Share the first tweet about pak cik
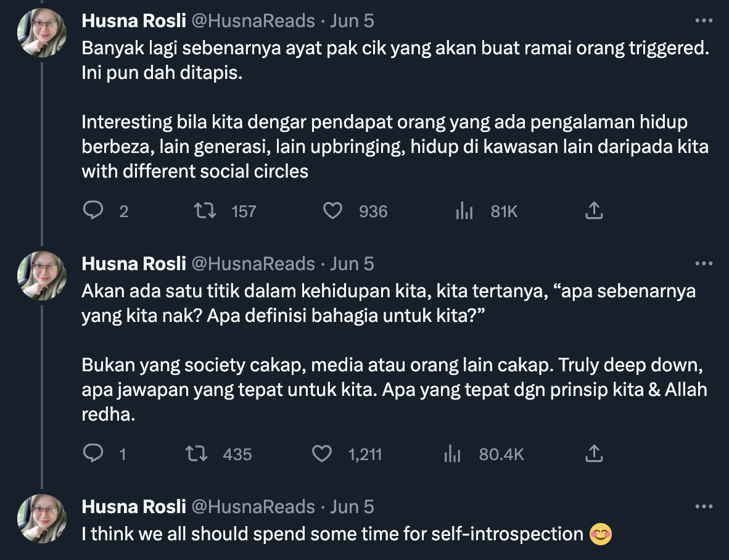 (x=593, y=212)
